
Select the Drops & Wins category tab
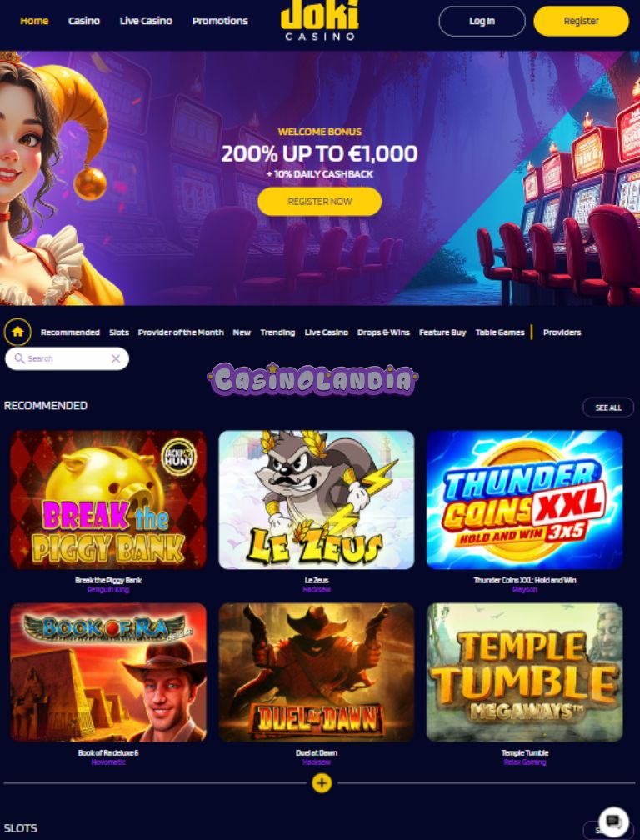point(383,332)
